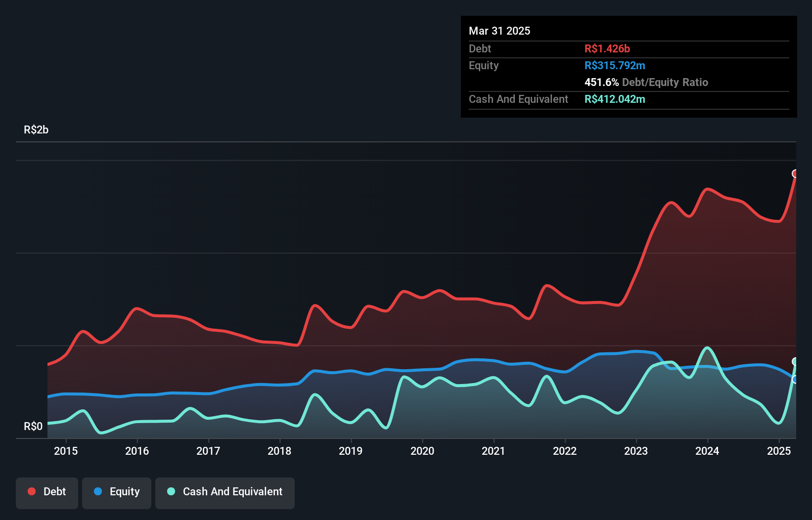Toggle the Cash And Equivalent legend button

[x=225, y=493]
